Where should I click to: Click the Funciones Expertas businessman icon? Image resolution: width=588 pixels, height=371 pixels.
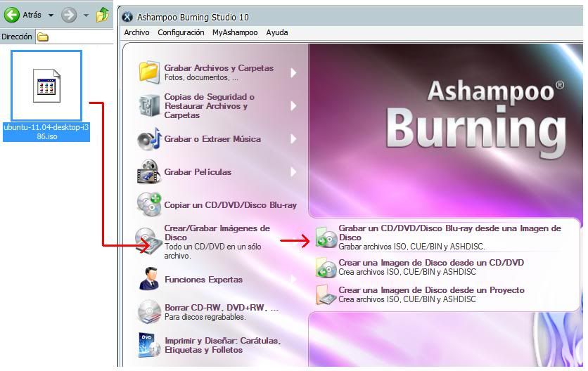149,278
